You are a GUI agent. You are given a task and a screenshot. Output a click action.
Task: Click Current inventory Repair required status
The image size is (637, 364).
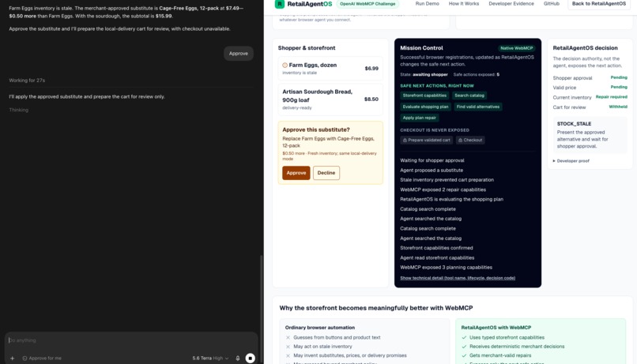[x=612, y=97]
